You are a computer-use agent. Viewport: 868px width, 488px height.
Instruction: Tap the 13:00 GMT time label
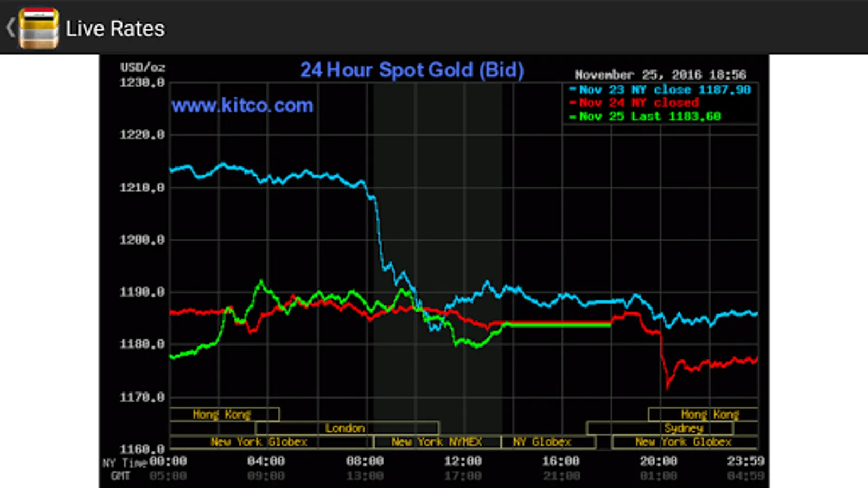point(365,476)
